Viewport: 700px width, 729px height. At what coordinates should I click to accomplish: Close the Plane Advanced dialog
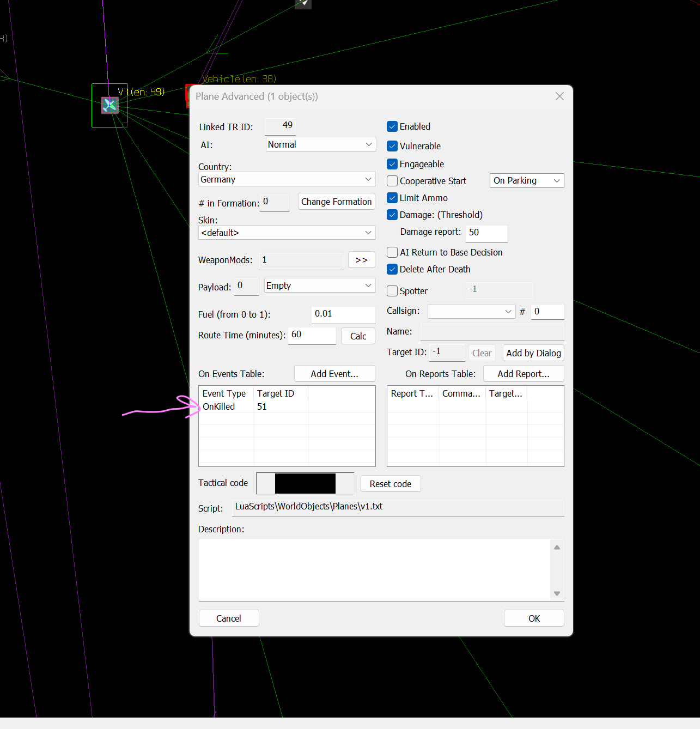pyautogui.click(x=559, y=96)
